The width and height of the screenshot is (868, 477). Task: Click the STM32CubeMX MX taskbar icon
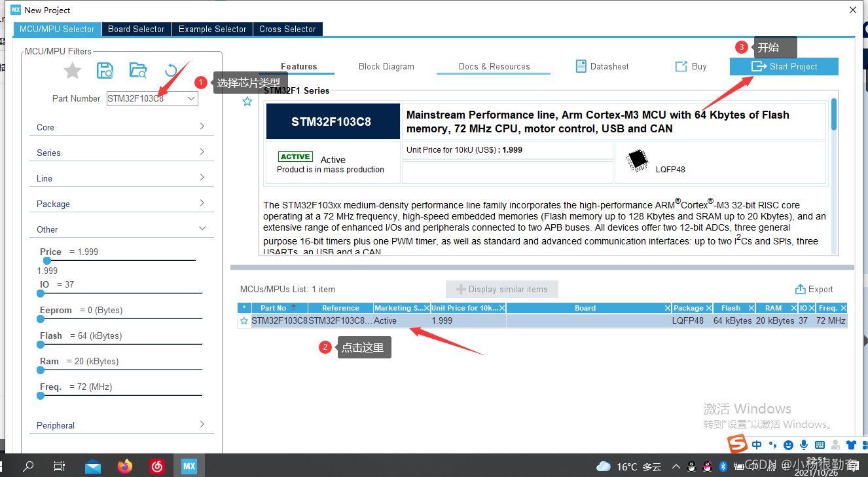pos(189,466)
